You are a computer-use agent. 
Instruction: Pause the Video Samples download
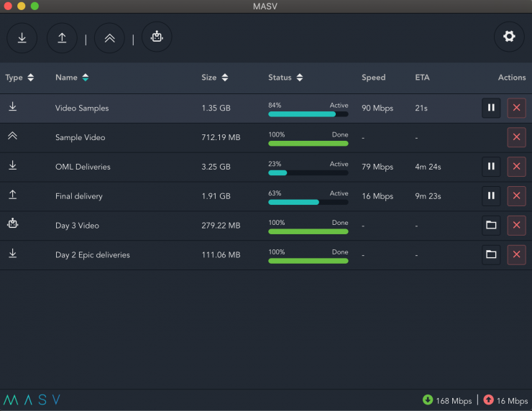click(491, 108)
